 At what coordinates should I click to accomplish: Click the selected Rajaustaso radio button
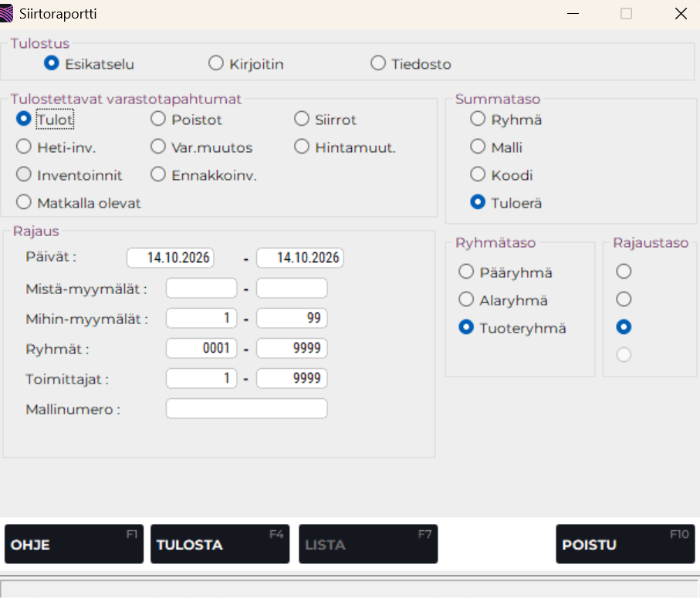coord(624,327)
